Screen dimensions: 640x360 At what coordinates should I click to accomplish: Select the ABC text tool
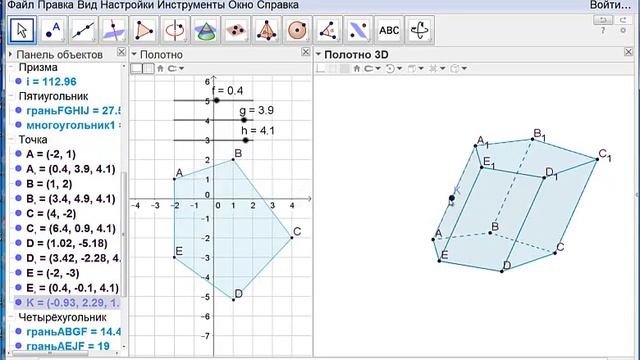[389, 30]
